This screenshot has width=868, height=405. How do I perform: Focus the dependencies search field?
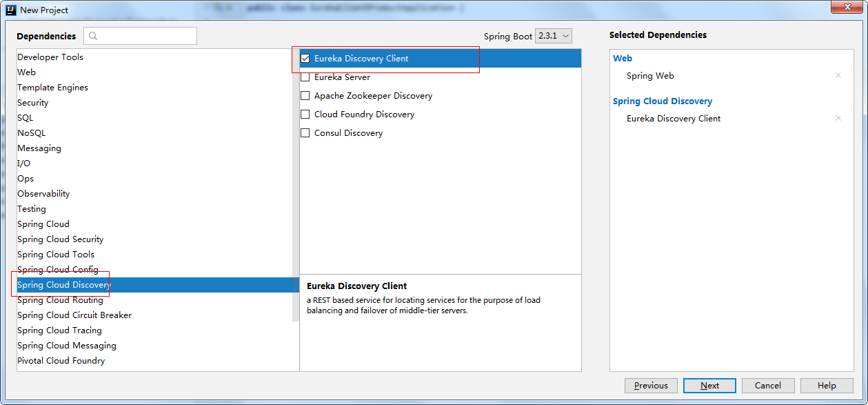point(141,36)
